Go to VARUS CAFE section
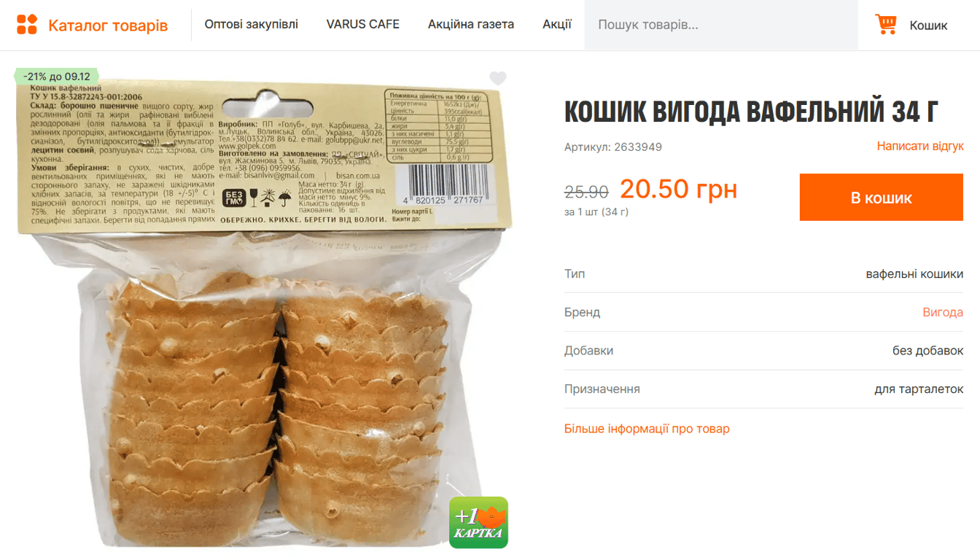The width and height of the screenshot is (980, 560). tap(363, 24)
